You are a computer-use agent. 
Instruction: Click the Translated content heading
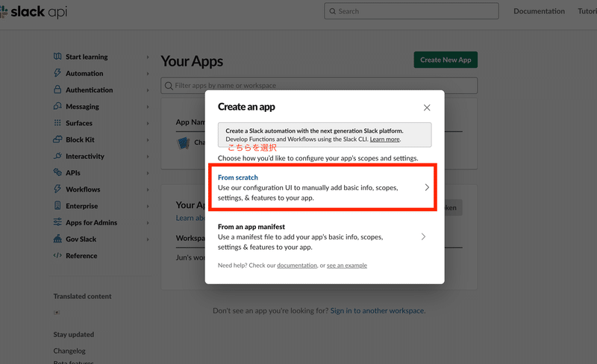(x=82, y=296)
